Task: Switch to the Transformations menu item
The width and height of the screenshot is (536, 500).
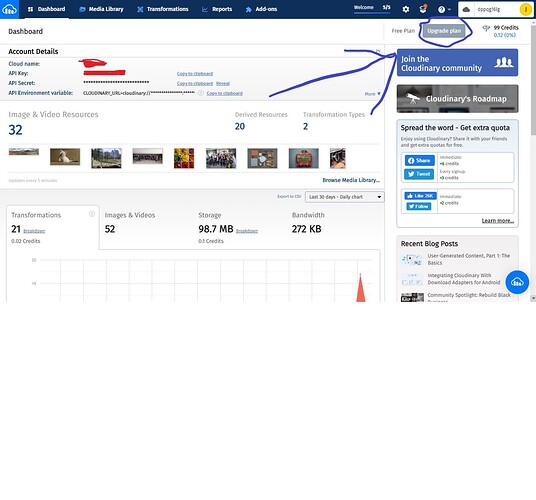Action: 163,9
